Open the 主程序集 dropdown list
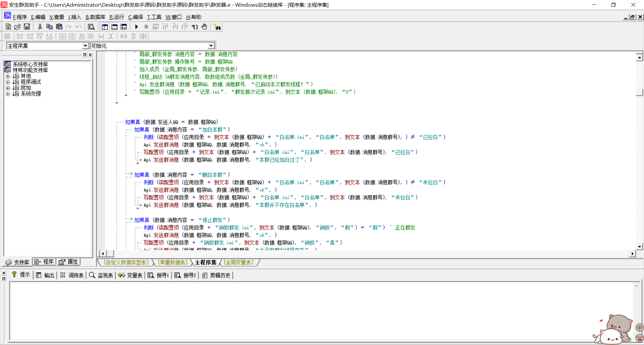This screenshot has width=644, height=345. (x=85, y=46)
